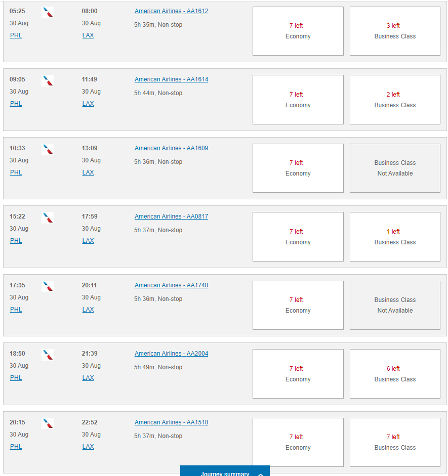
Task: Open the American Airlines AA0817 flight link
Action: pyautogui.click(x=171, y=217)
